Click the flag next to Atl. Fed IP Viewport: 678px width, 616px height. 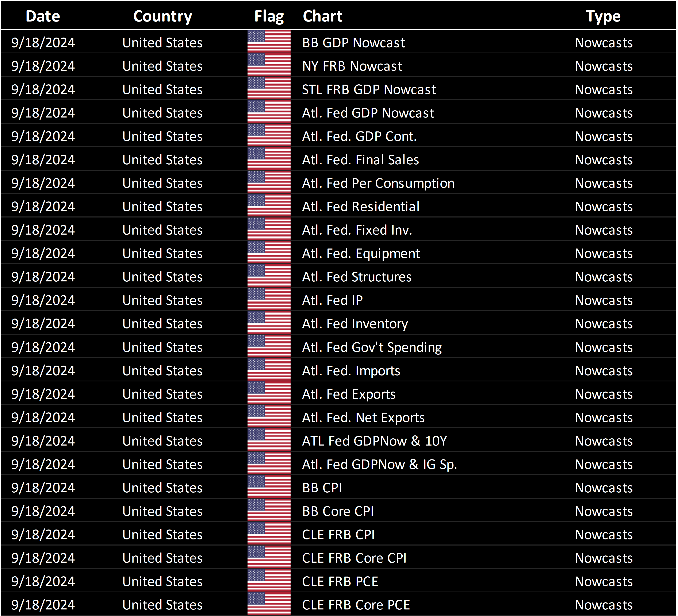tap(269, 299)
